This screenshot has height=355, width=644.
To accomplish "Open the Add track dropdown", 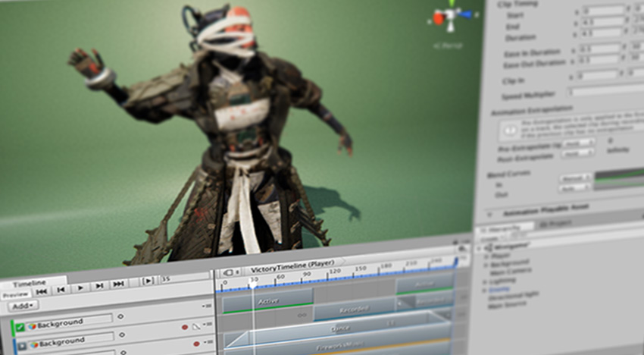I will click(x=23, y=306).
